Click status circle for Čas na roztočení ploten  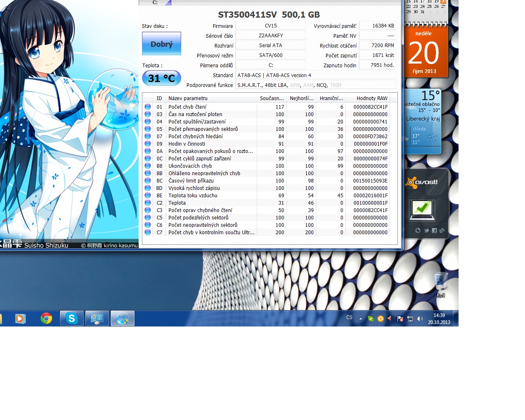click(148, 114)
